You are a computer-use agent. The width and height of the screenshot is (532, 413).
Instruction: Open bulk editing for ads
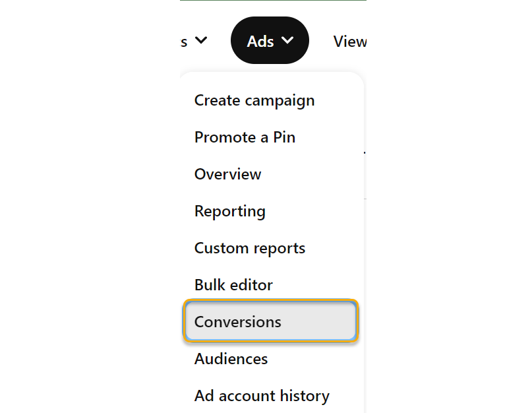pyautogui.click(x=233, y=285)
